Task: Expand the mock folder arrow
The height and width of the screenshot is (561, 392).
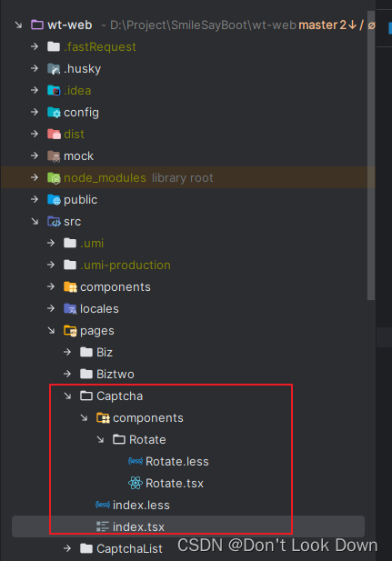Action: tap(35, 155)
